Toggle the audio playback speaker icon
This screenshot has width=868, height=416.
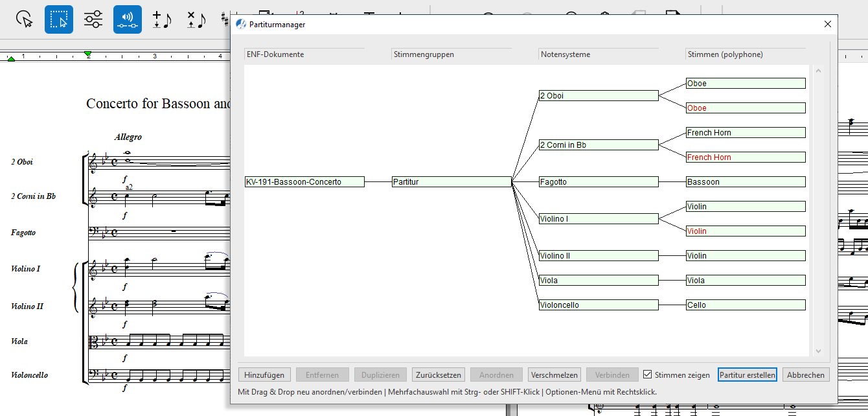click(x=128, y=19)
